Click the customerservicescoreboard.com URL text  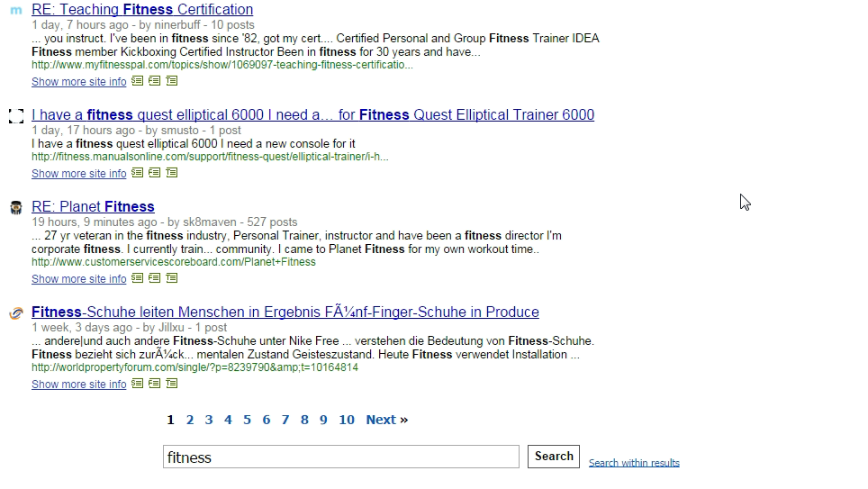tap(173, 262)
